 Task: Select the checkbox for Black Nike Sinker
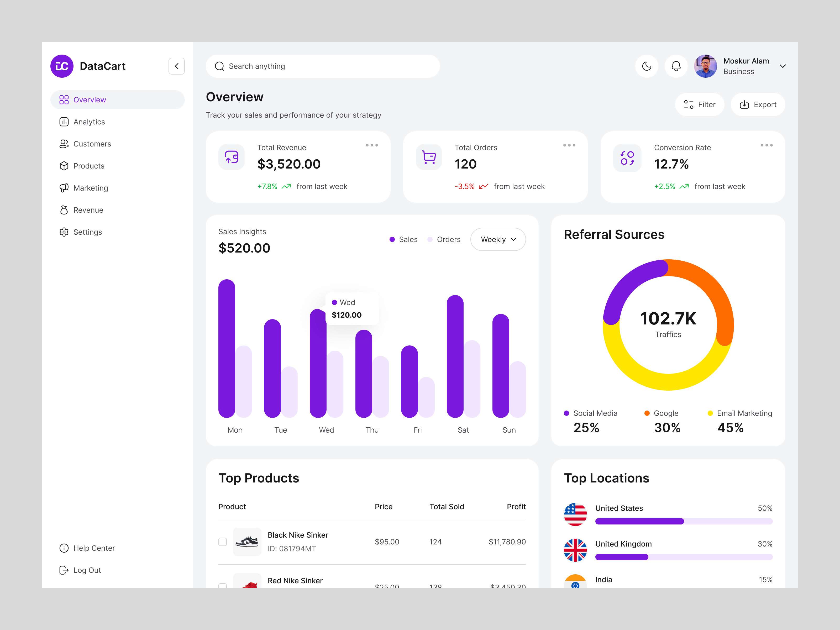pyautogui.click(x=223, y=542)
